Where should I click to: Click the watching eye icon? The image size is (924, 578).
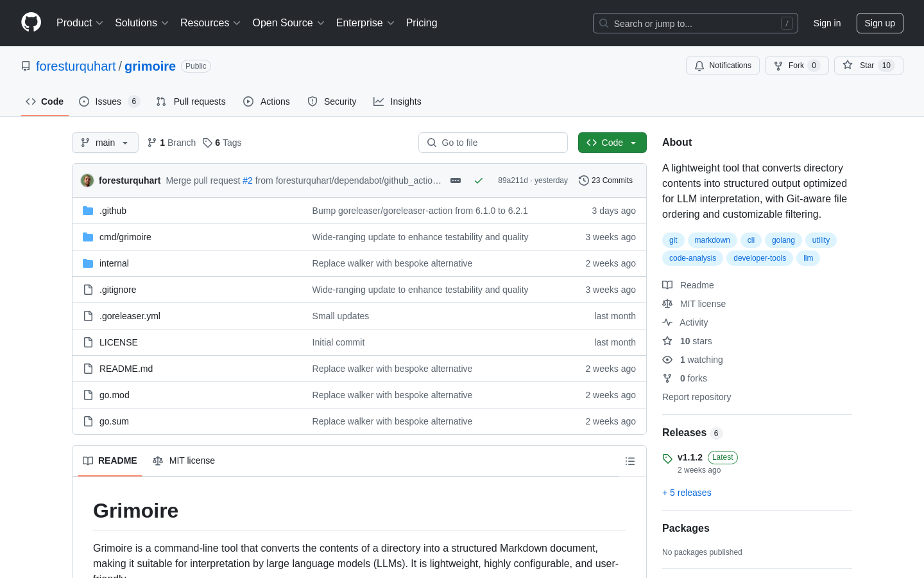click(x=667, y=360)
